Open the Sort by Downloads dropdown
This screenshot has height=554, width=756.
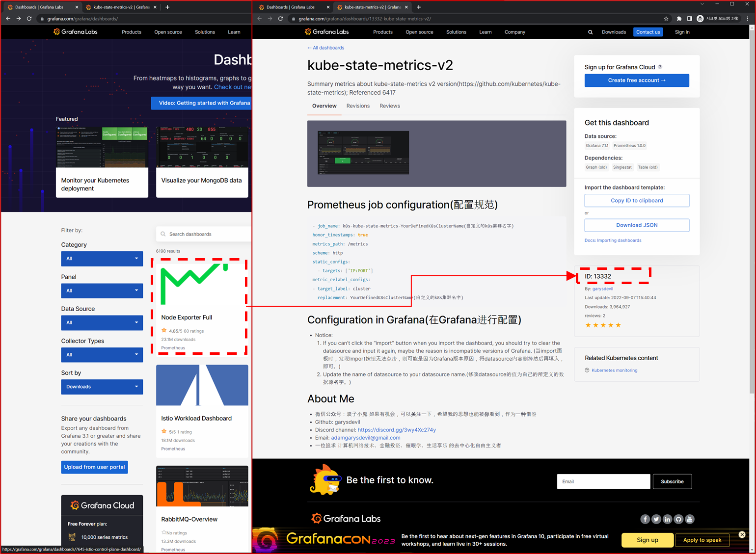[x=102, y=387]
